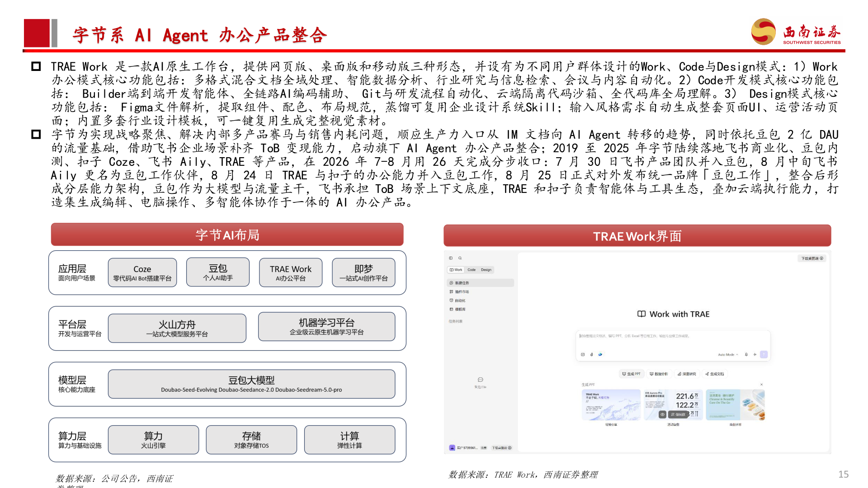Viewport: 868px width, 488px height.
Task: Open 新建任务 in the sidebar
Action: 481,283
